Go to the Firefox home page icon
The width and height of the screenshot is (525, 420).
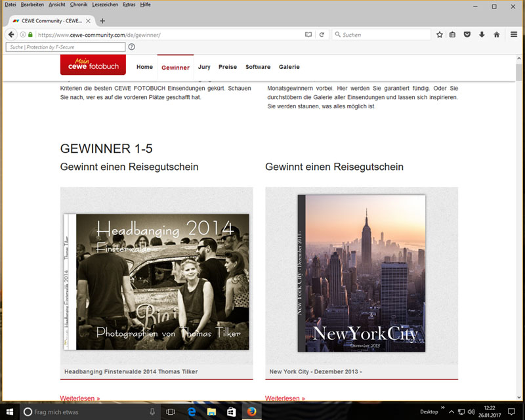[x=496, y=34]
